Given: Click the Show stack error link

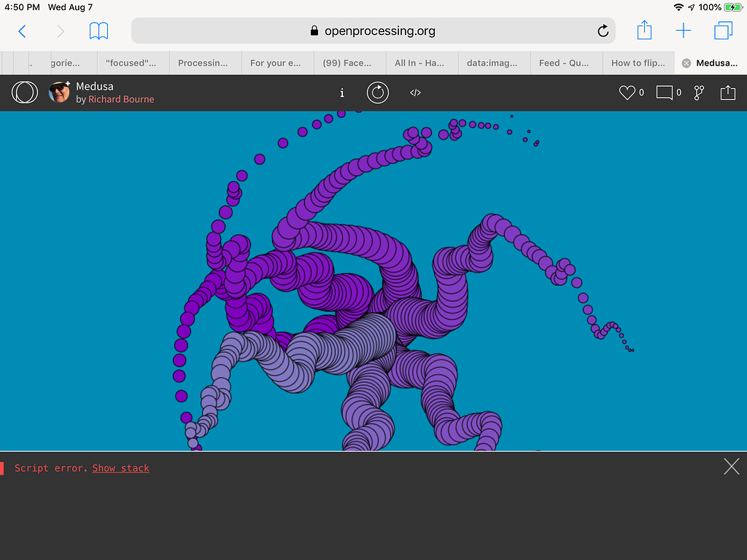Looking at the screenshot, I should [120, 467].
